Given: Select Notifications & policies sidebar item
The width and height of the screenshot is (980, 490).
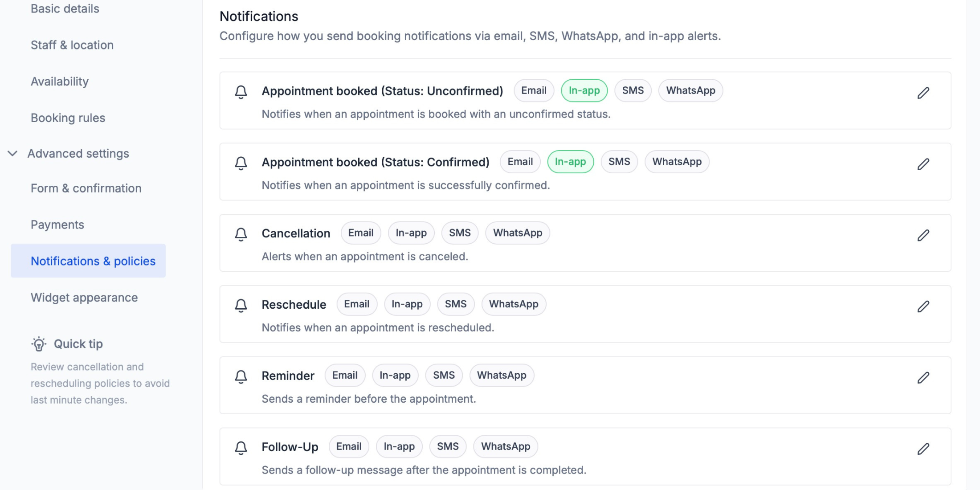Looking at the screenshot, I should point(88,261).
